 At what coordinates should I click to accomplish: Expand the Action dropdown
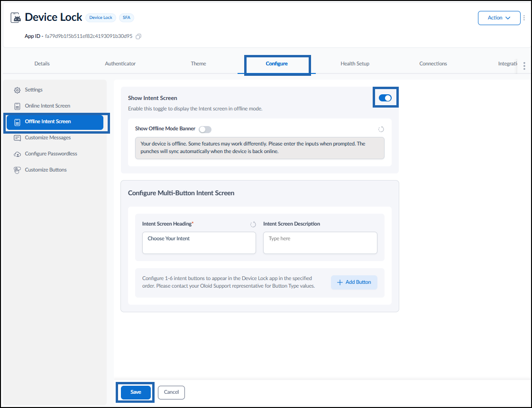point(499,18)
